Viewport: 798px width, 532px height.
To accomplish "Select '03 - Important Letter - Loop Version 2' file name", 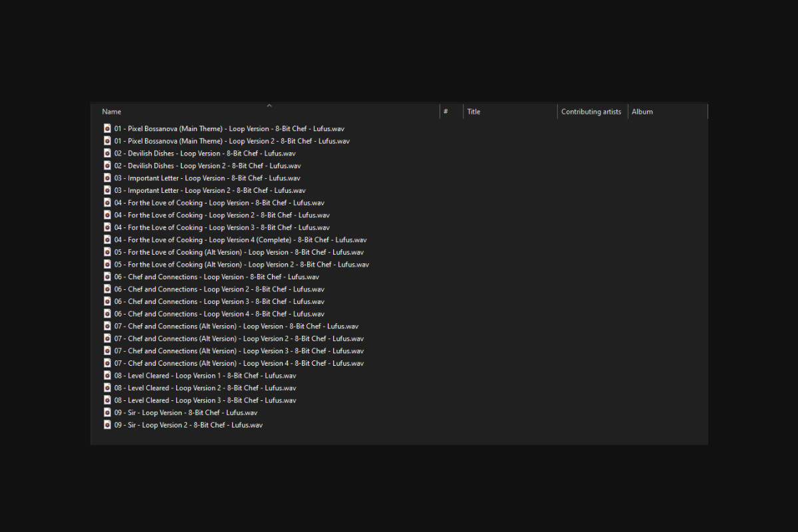I will (x=209, y=190).
